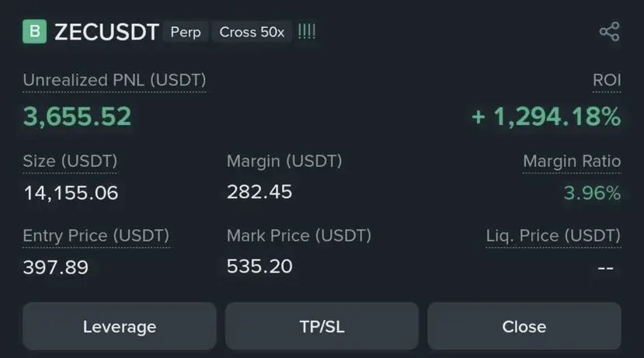Click the +1,294.18% ROI value
Viewport: 644px width, 358px height.
click(x=546, y=116)
